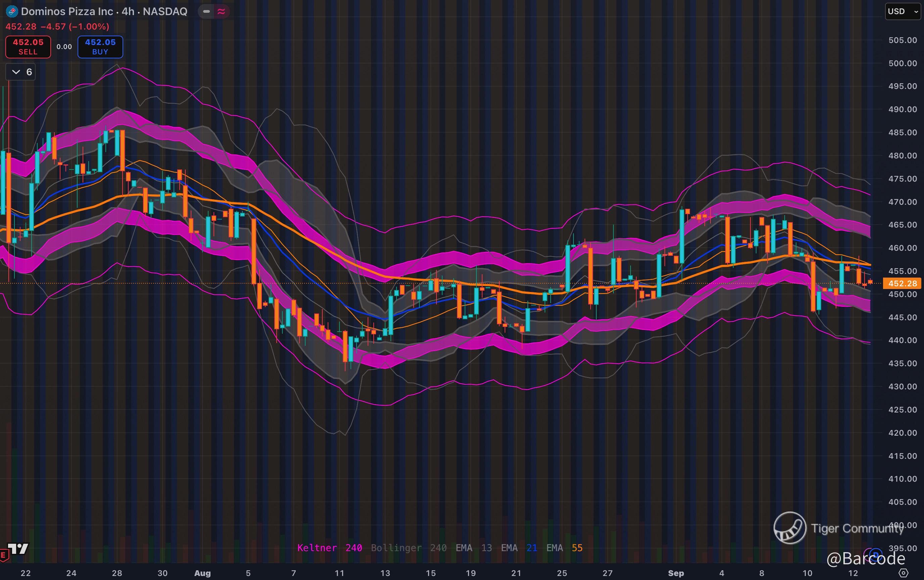Click the red earnings E marker

click(x=3, y=555)
